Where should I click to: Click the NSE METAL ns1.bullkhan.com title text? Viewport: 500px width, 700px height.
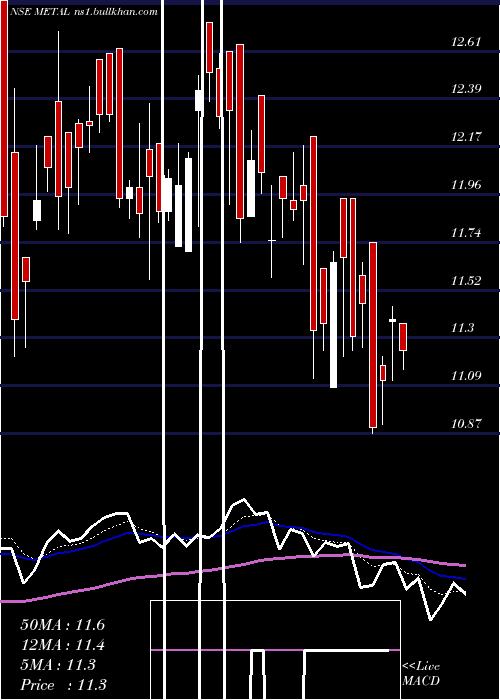click(x=83, y=11)
